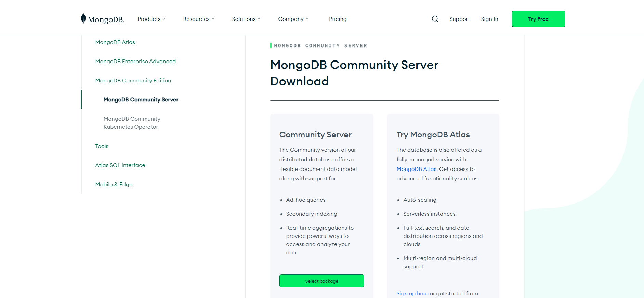
Task: Click the Try Free button
Action: click(x=538, y=19)
